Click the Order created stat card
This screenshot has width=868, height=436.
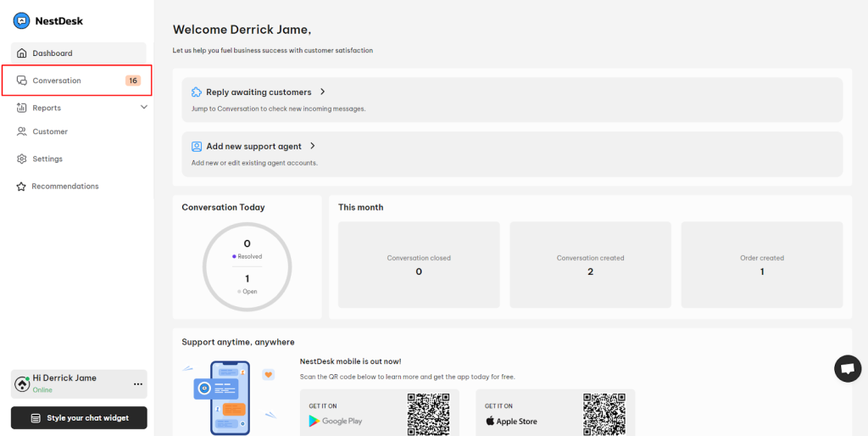click(x=762, y=265)
